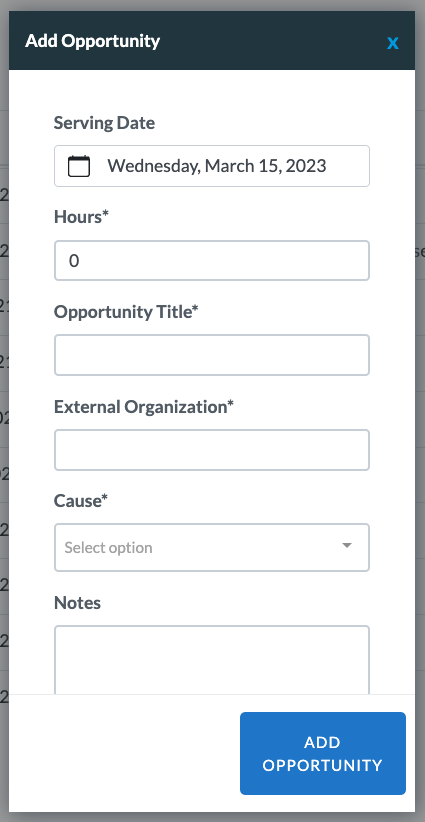Click the Serving Date label

coord(104,123)
